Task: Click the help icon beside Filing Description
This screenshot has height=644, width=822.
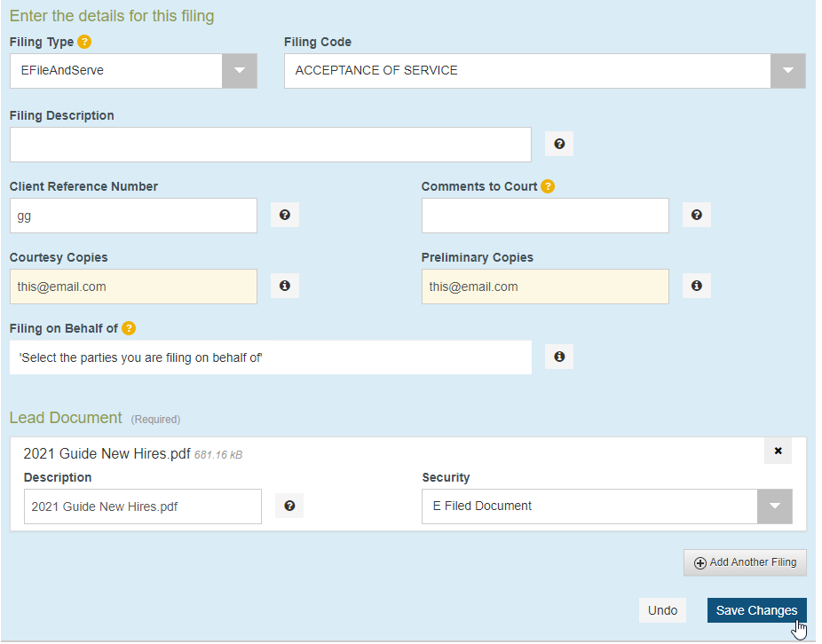Action: (558, 143)
